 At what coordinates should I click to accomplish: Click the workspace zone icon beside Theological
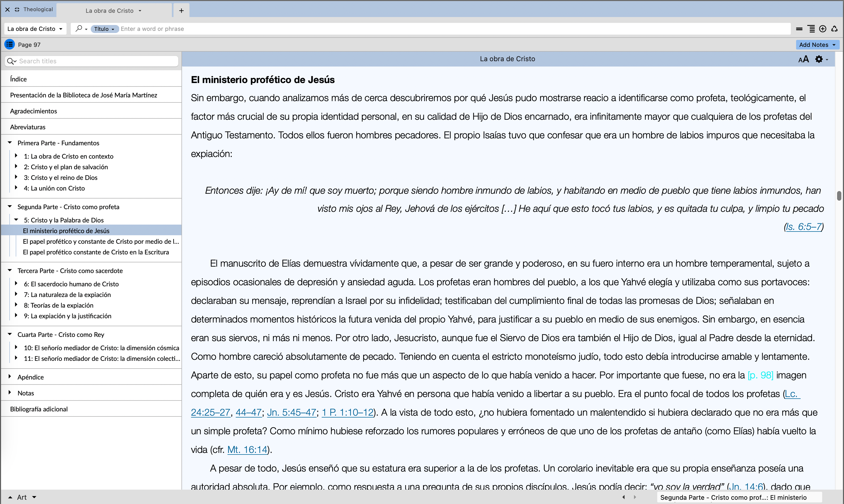(17, 10)
